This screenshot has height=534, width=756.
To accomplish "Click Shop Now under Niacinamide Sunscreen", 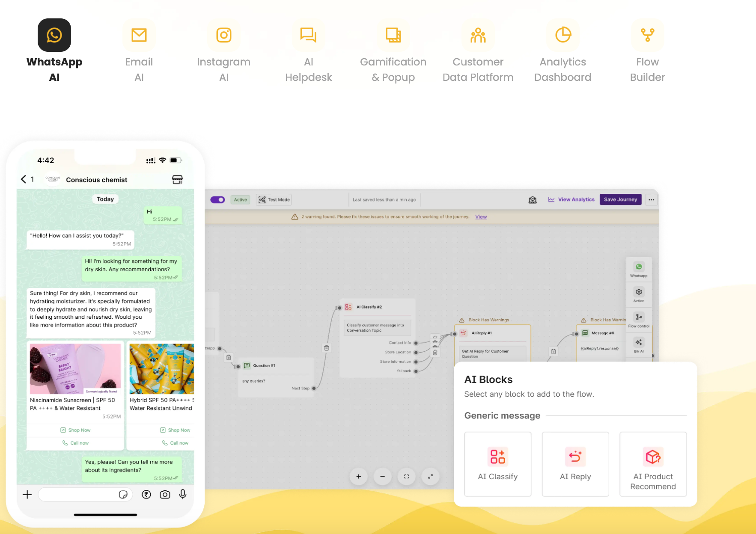I will coord(75,430).
